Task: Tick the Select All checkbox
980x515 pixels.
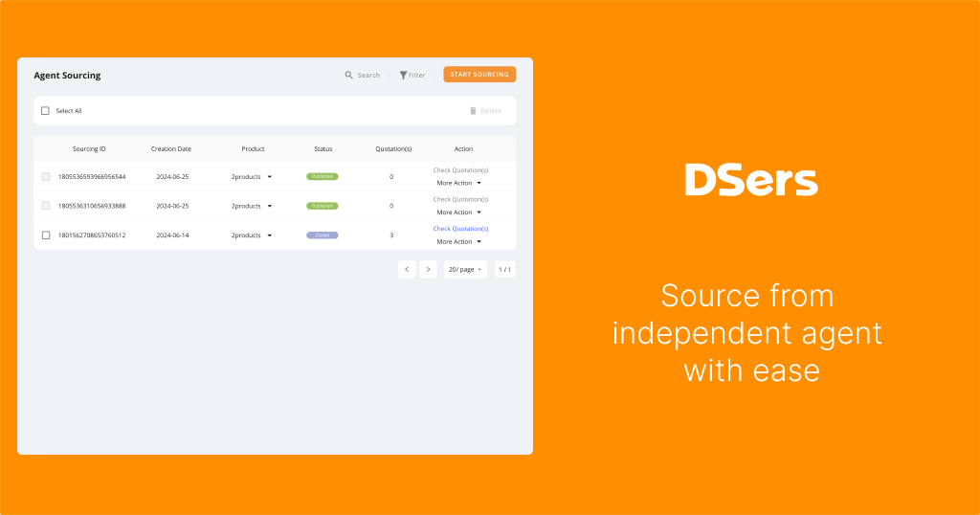Action: 45,111
